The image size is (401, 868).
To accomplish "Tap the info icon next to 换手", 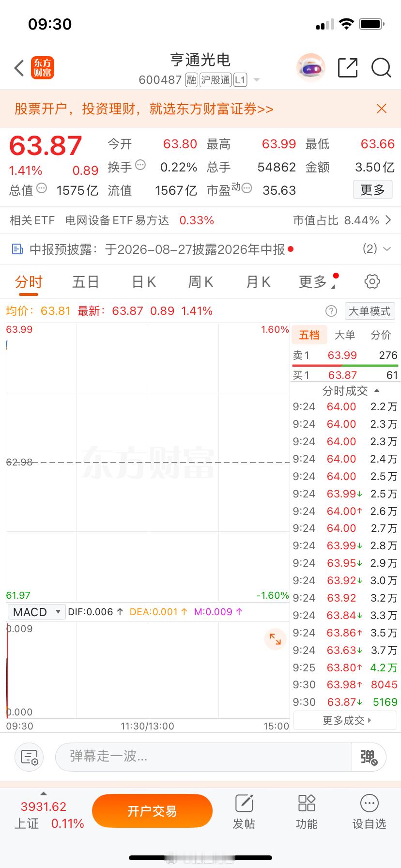I will 140,165.
